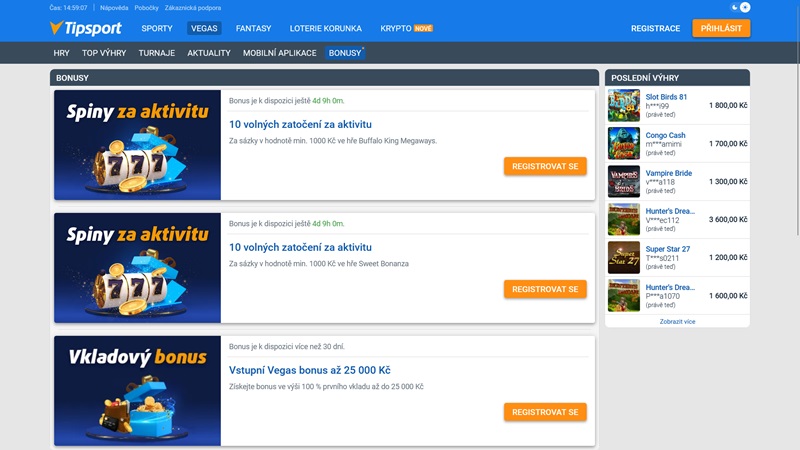Switch to the AKTUALITY tab
Viewport: 800px width, 450px height.
click(x=209, y=53)
